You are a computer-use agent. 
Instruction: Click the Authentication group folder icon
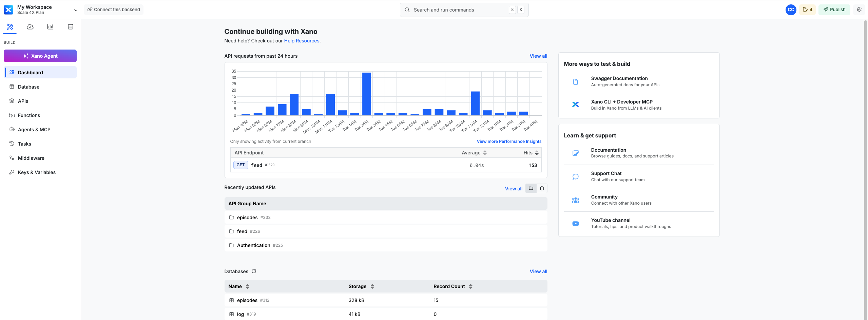(232, 245)
